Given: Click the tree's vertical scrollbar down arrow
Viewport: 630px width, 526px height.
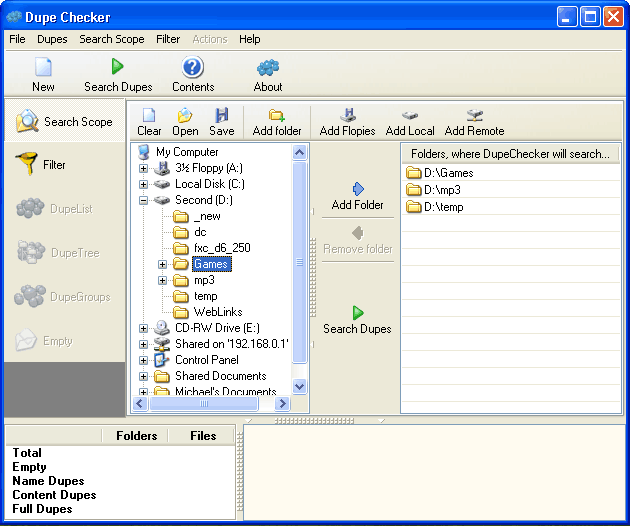Looking at the screenshot, I should coord(300,386).
